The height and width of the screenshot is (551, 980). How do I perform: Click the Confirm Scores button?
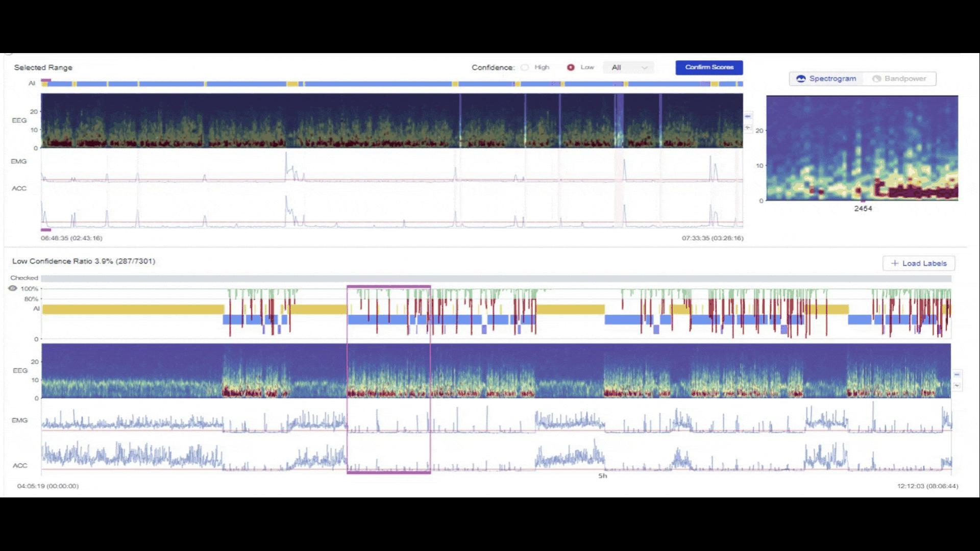pyautogui.click(x=709, y=67)
